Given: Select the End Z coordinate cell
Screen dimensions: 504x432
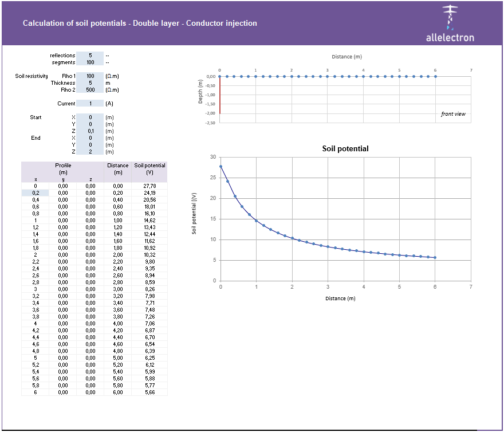Looking at the screenshot, I should coord(92,152).
